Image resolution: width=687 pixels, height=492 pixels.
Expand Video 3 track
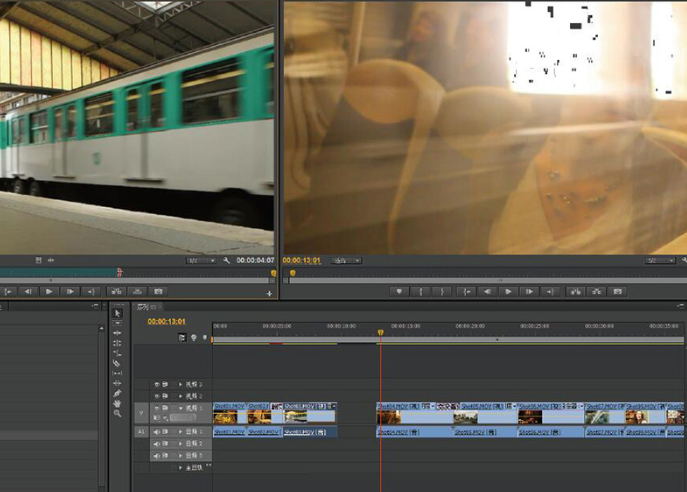click(x=180, y=384)
